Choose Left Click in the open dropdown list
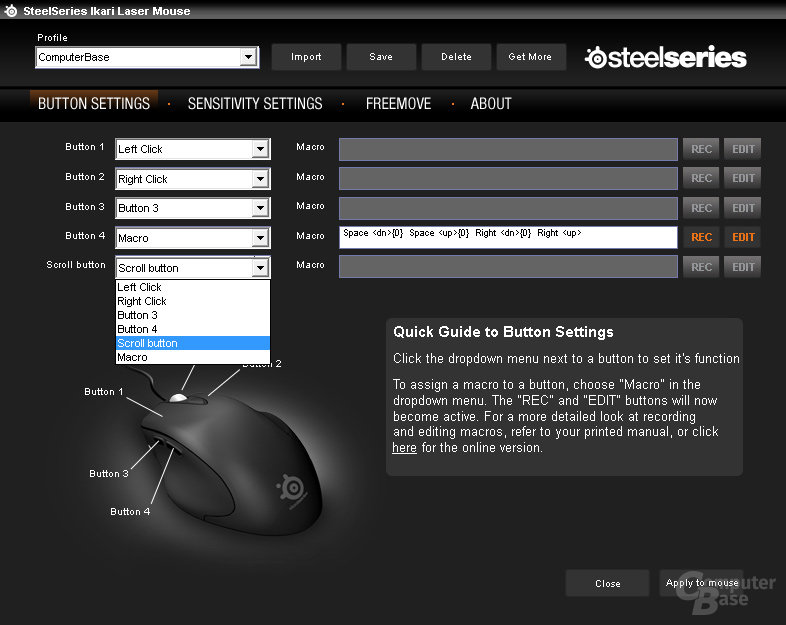This screenshot has width=786, height=625. (x=193, y=287)
